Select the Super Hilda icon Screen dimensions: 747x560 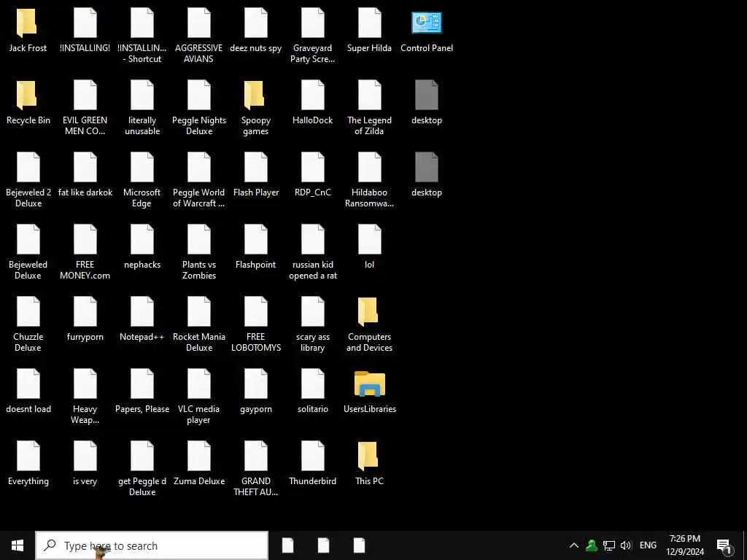(x=370, y=23)
